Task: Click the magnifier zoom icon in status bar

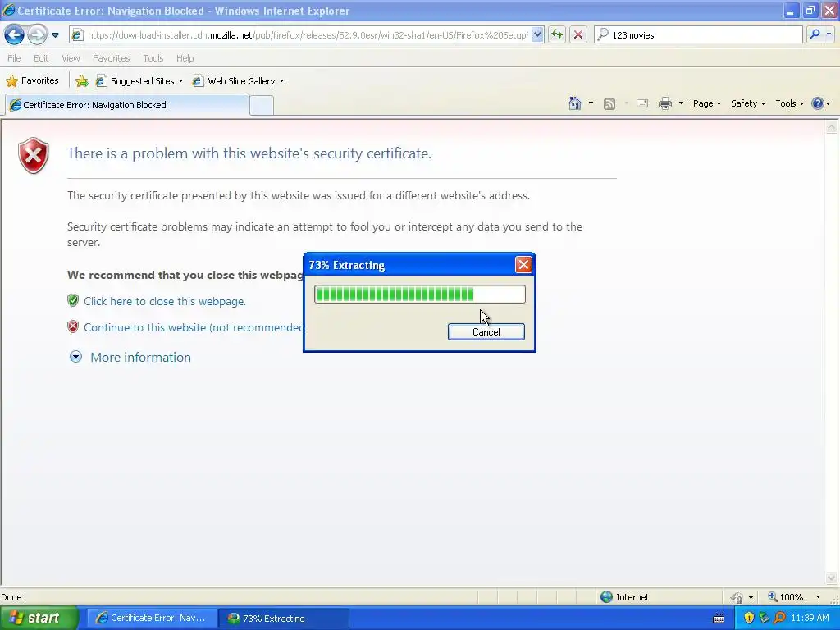Action: [773, 597]
